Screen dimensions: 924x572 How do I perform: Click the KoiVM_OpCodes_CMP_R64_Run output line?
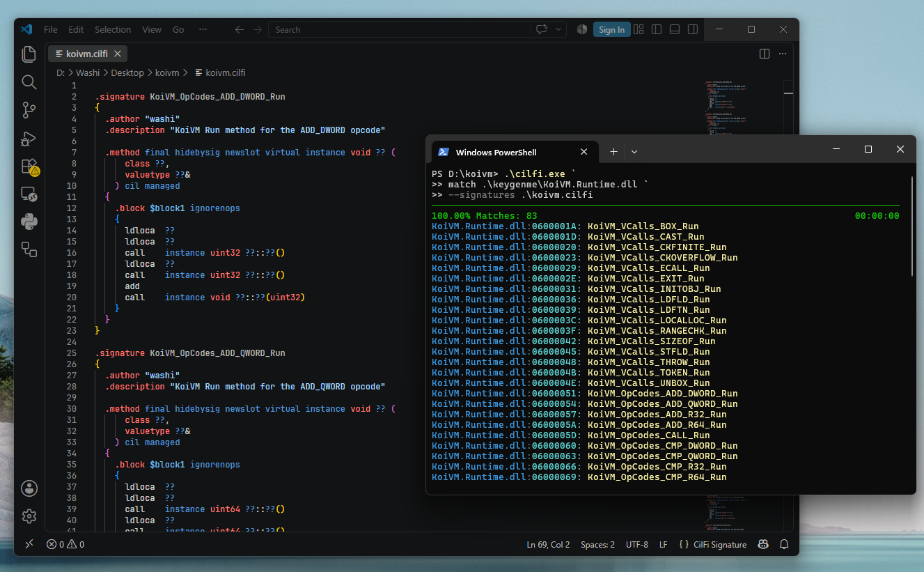pyautogui.click(x=579, y=477)
